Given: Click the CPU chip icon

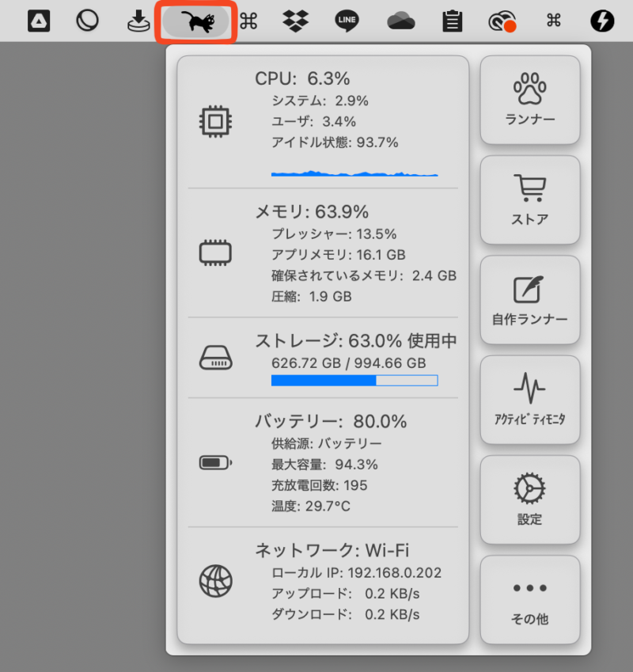Looking at the screenshot, I should [214, 121].
